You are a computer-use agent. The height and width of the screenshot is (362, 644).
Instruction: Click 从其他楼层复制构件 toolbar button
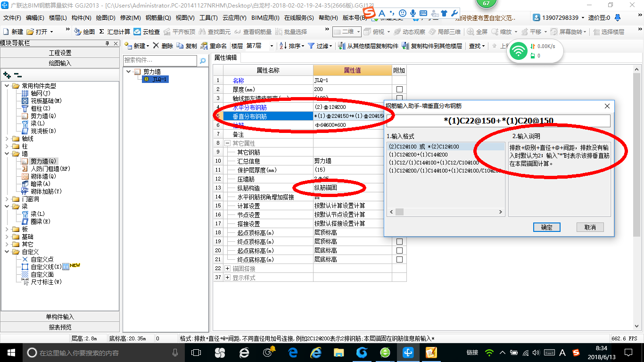(368, 46)
